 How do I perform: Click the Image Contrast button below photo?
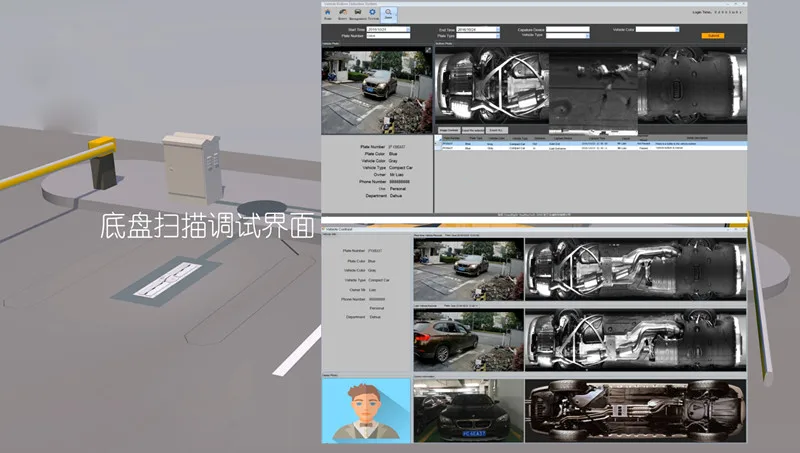(449, 130)
